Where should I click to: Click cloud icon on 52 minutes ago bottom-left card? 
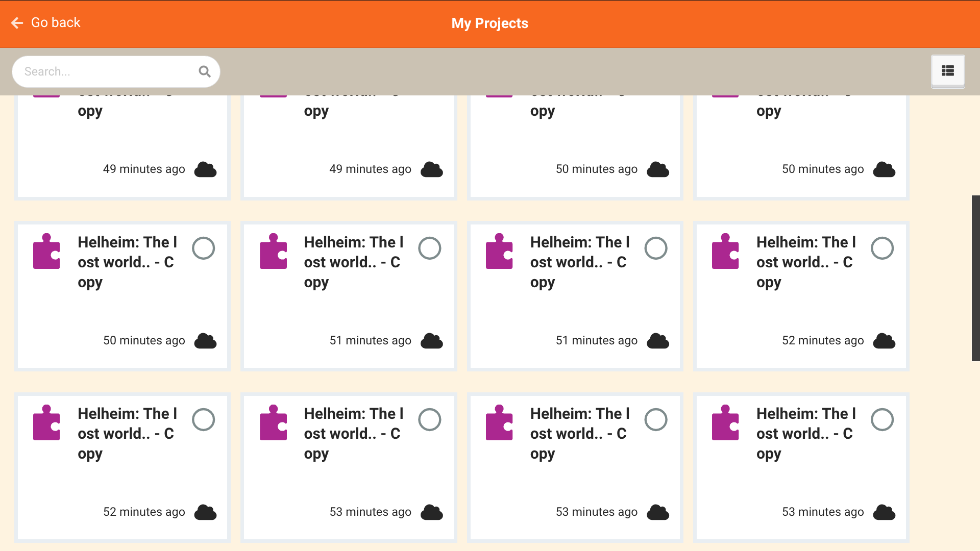[205, 512]
